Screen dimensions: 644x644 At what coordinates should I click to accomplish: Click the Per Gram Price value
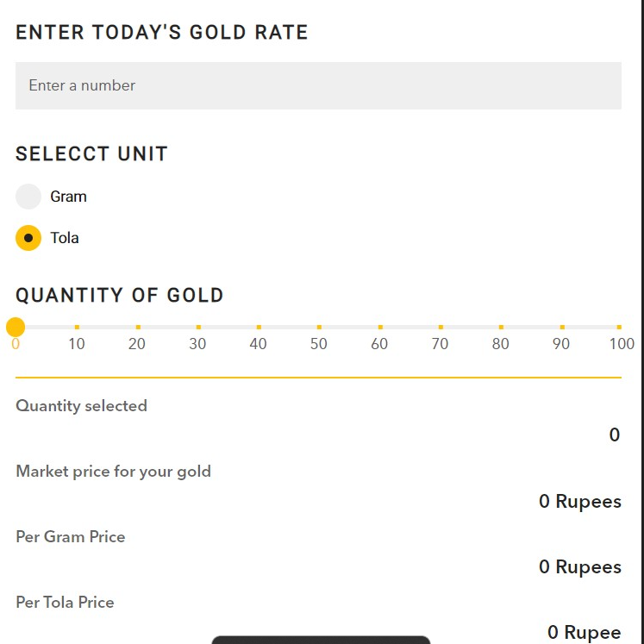tap(579, 566)
